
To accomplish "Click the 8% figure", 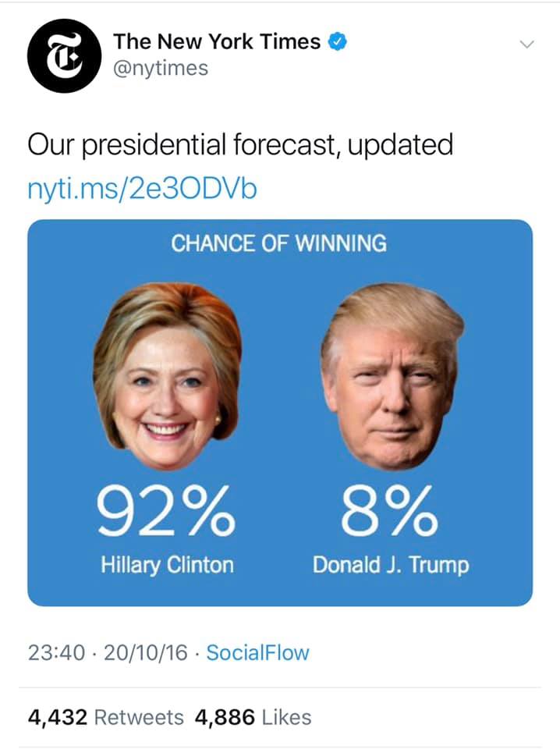I will pos(390,511).
